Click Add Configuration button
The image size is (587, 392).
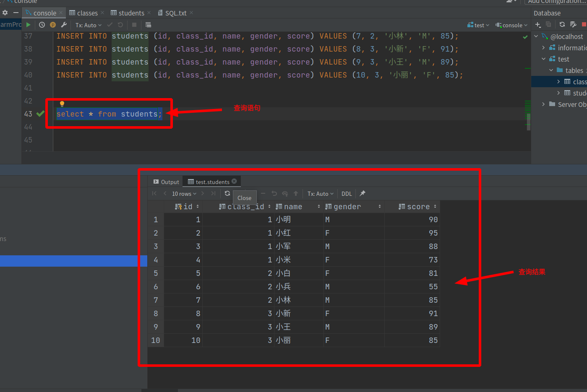[556, 2]
